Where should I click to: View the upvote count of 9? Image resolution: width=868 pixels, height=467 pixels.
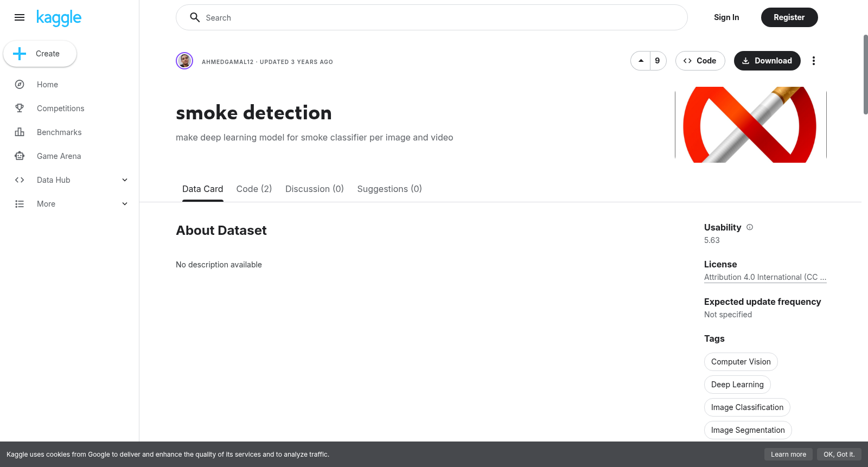658,61
